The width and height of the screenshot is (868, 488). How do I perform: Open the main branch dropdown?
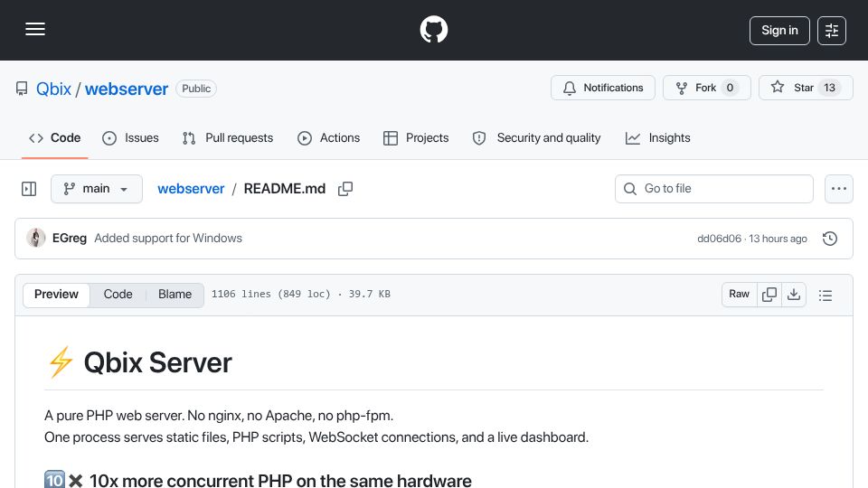(97, 189)
